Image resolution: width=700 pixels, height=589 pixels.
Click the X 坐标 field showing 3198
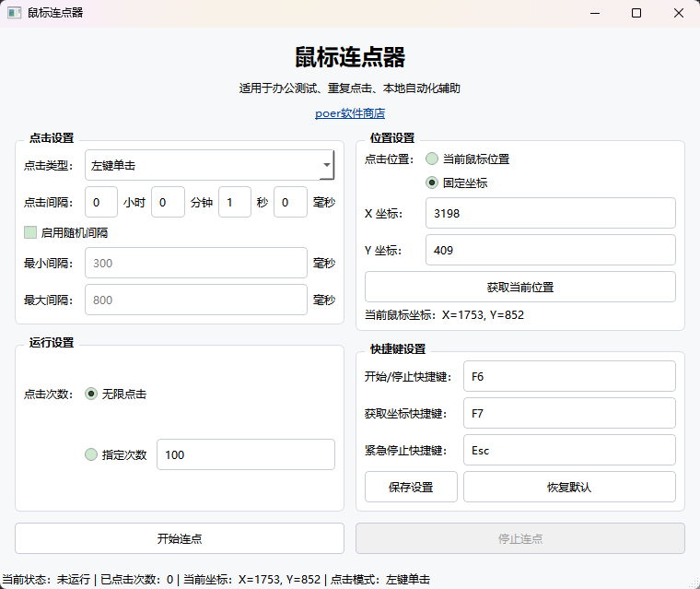point(551,213)
